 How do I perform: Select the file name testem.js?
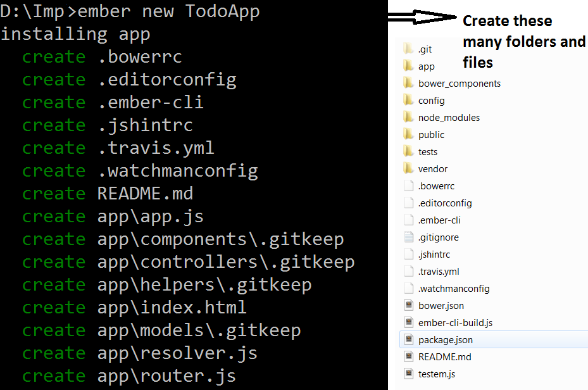click(x=437, y=374)
